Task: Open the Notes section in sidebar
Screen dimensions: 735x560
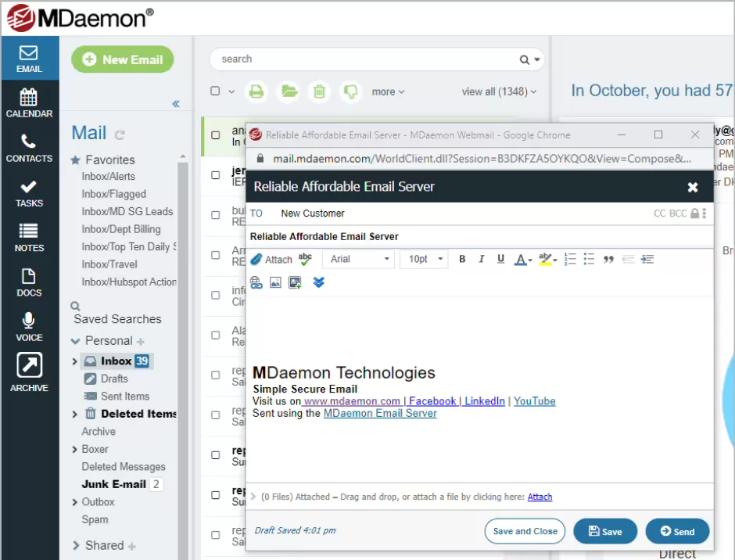Action: (x=29, y=237)
